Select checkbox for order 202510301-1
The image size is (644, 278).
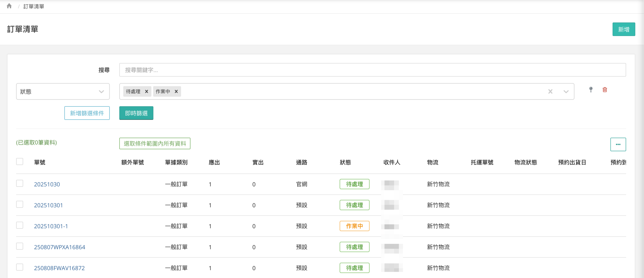coord(20,225)
